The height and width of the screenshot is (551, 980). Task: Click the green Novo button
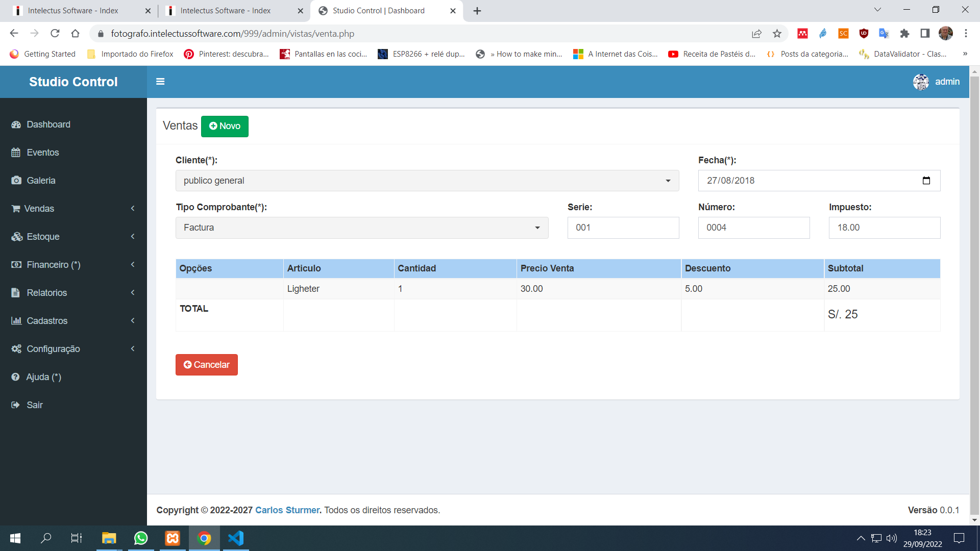coord(225,127)
